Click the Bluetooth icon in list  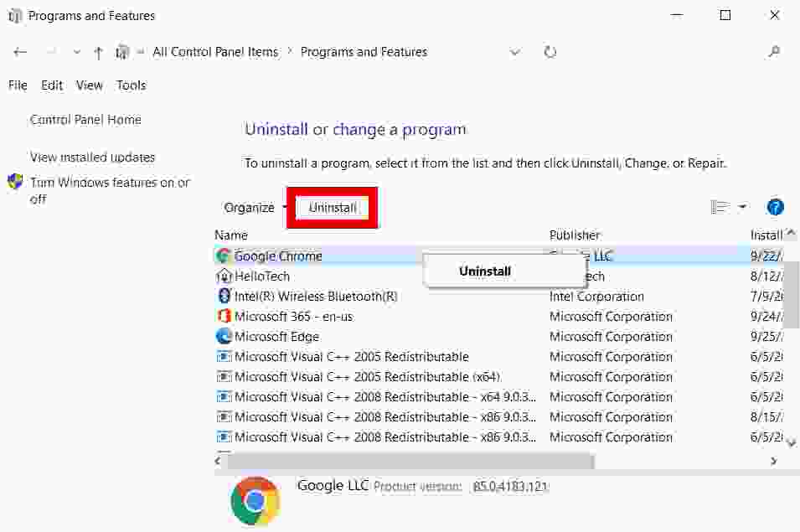click(x=224, y=296)
